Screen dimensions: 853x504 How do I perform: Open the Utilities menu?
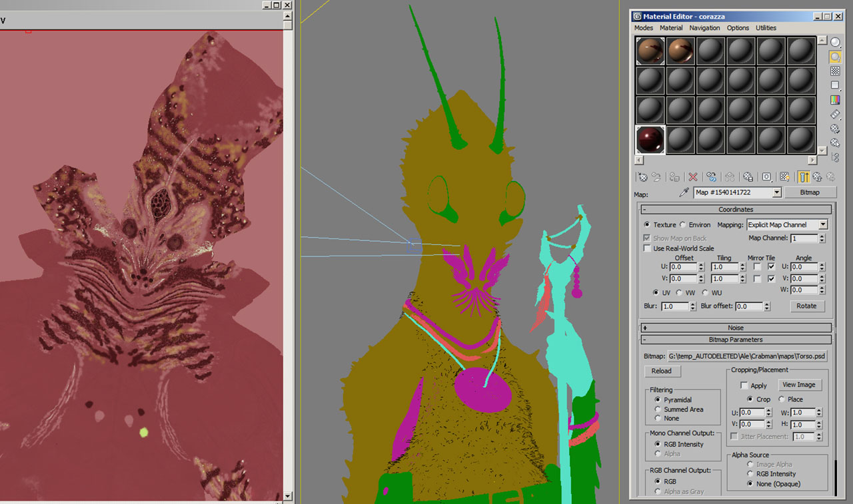point(766,28)
